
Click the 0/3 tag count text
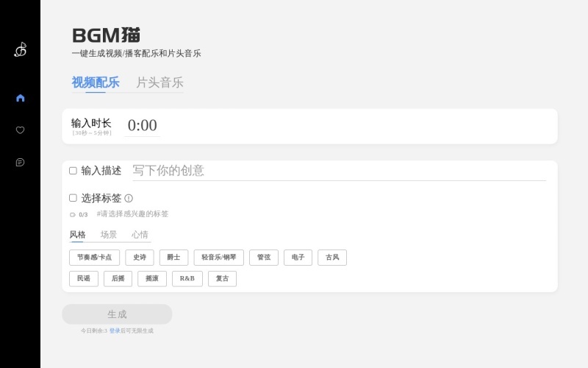tap(83, 215)
